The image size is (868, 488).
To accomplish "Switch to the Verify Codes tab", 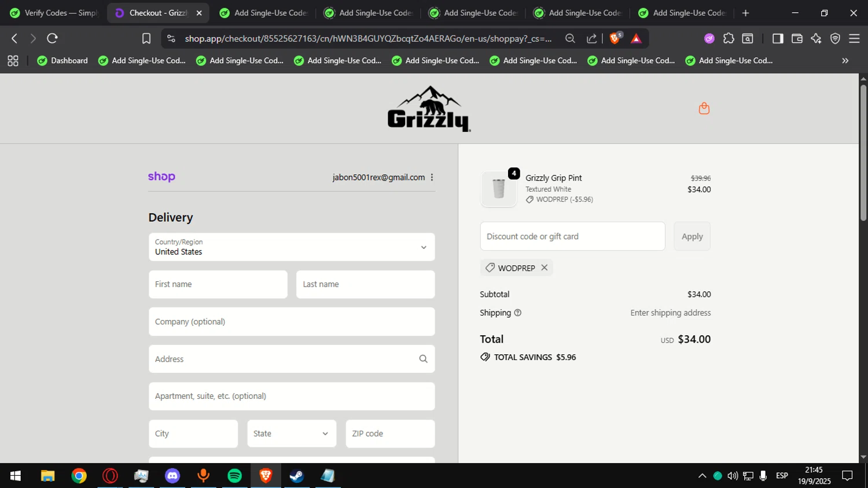I will (x=54, y=13).
